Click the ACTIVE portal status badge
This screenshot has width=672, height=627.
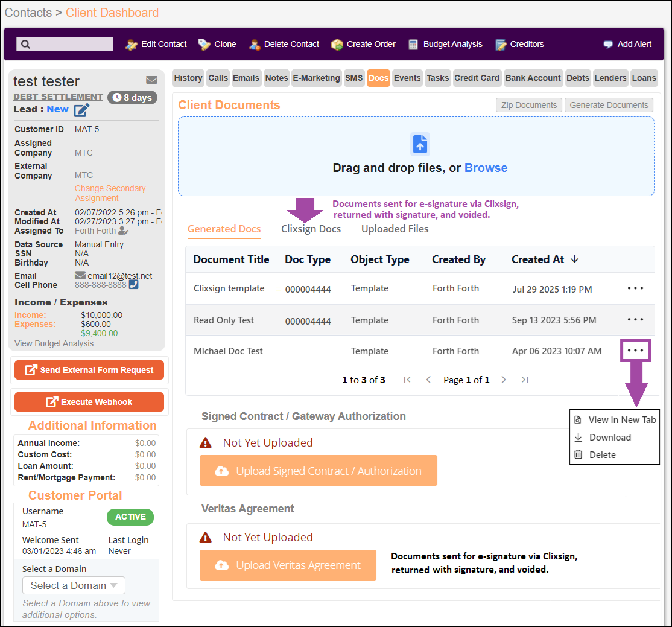(x=130, y=517)
